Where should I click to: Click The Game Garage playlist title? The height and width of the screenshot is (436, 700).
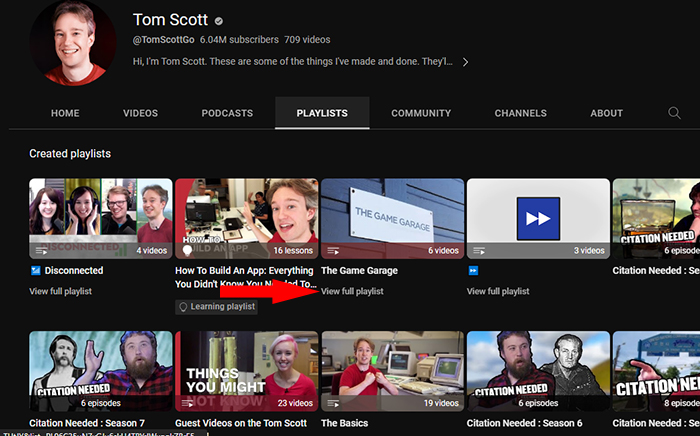(x=359, y=270)
